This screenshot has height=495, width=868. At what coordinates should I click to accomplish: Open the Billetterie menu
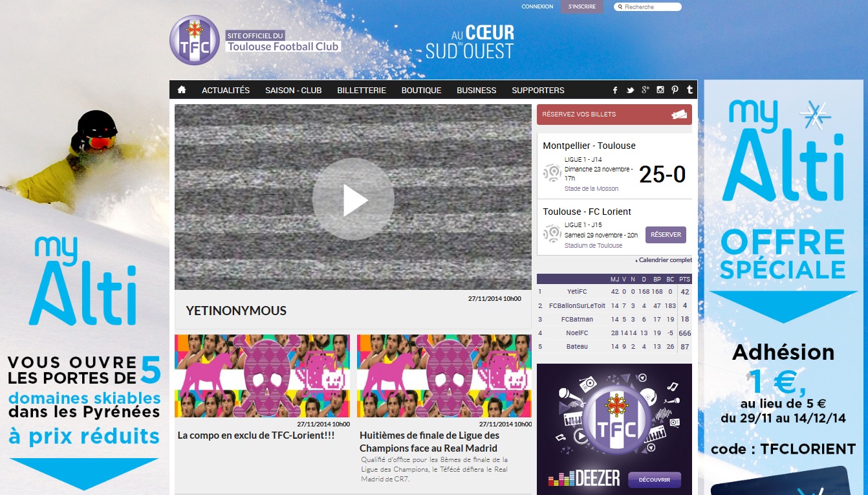pyautogui.click(x=362, y=90)
